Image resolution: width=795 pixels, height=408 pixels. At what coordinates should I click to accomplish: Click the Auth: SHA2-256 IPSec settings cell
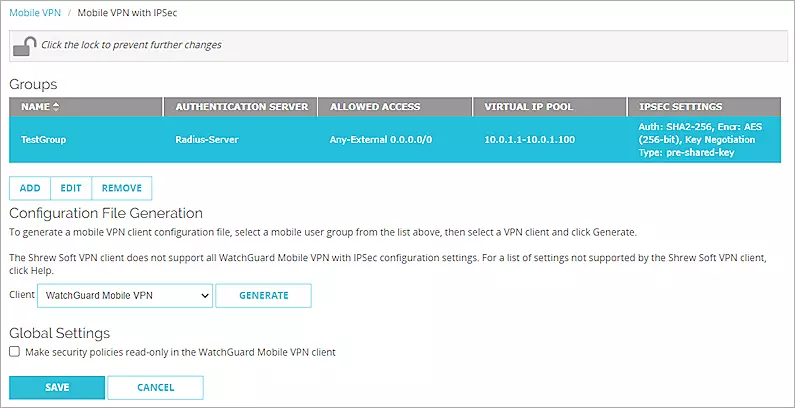point(704,139)
